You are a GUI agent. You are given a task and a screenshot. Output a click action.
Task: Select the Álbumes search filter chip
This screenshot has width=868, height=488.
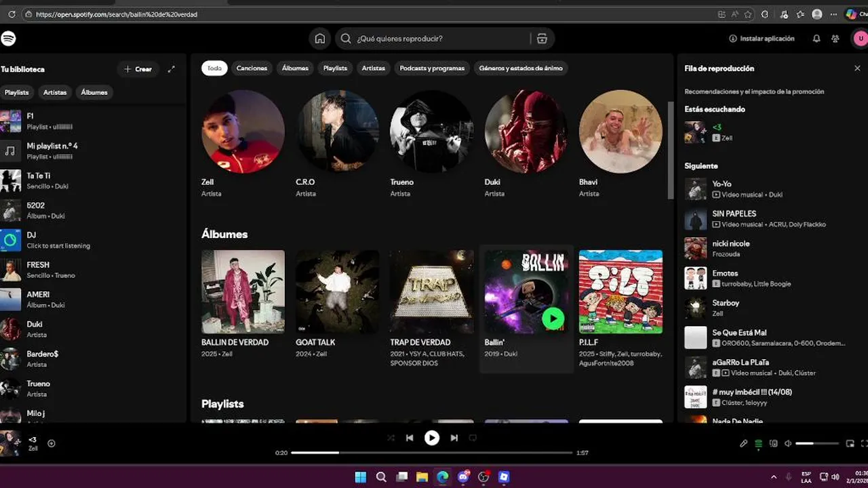pyautogui.click(x=295, y=68)
